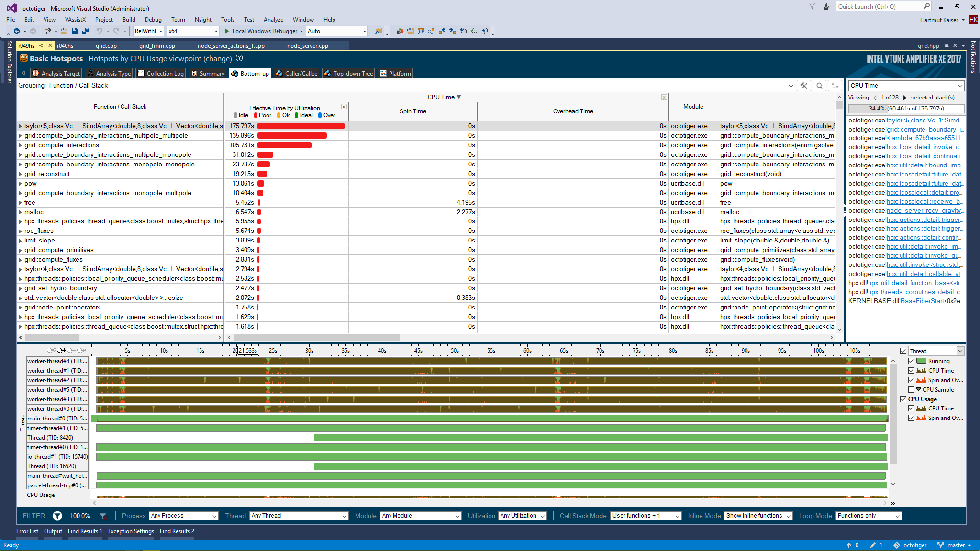Image resolution: width=980 pixels, height=551 pixels.
Task: Navigate backward with the toolbar back arrow
Action: [16, 31]
